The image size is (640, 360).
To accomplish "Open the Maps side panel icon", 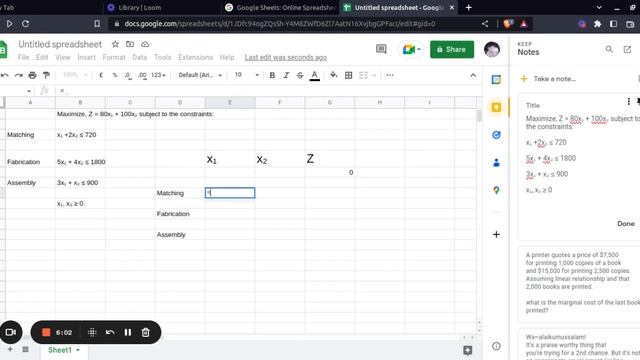I will 496,190.
